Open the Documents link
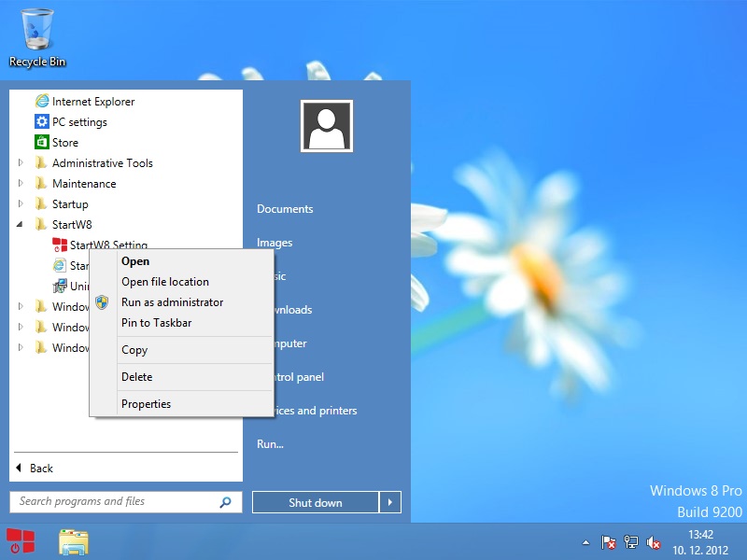This screenshot has width=747, height=560. [x=285, y=209]
